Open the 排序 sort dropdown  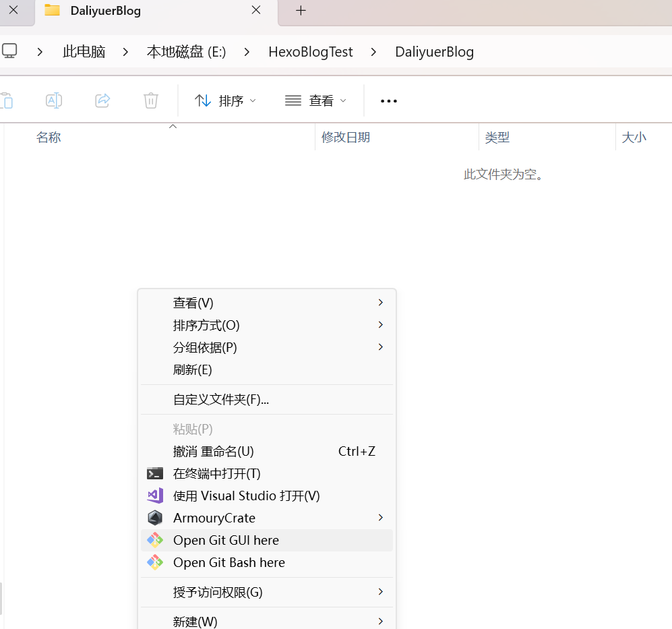point(225,100)
